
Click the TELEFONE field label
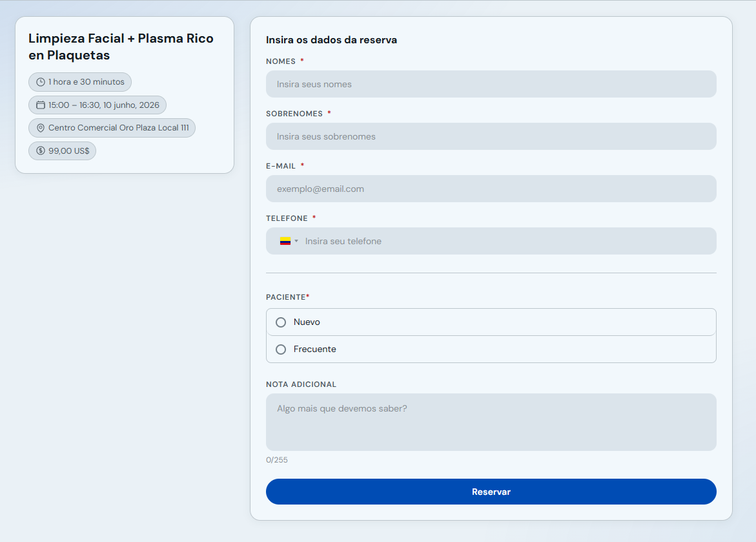[x=287, y=218]
